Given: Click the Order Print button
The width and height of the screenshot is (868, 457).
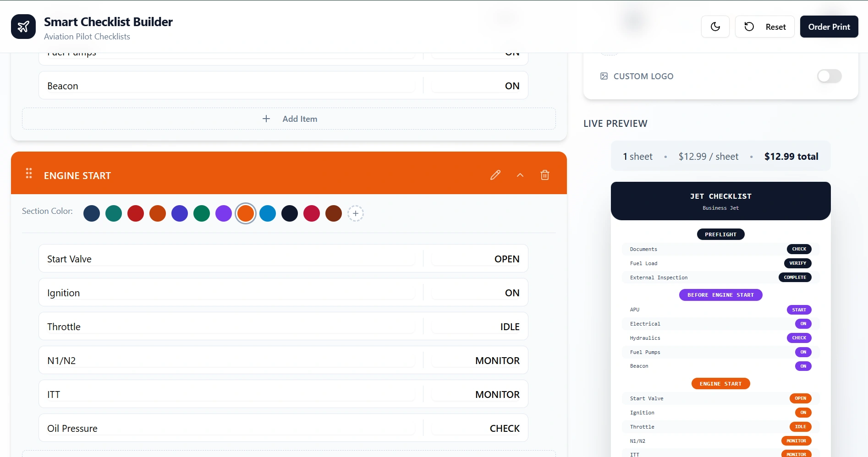Looking at the screenshot, I should (x=829, y=27).
